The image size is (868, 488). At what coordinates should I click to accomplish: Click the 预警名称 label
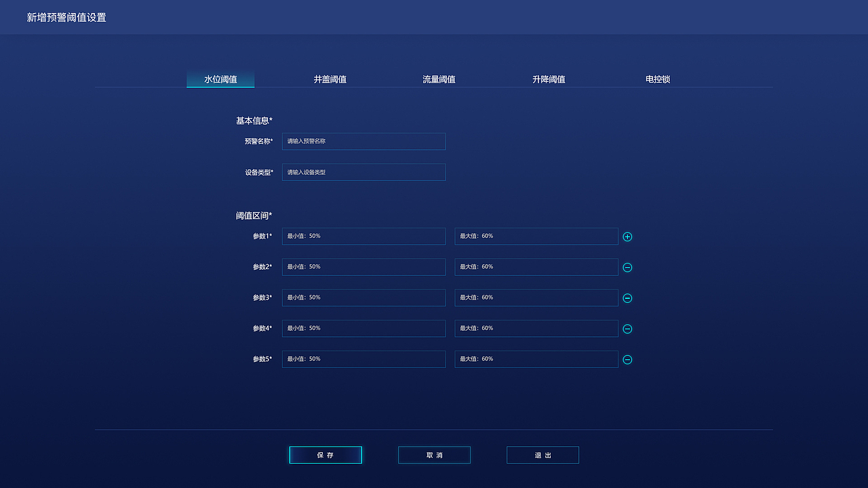259,141
